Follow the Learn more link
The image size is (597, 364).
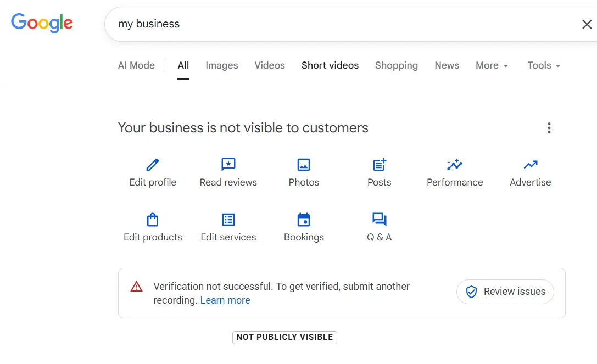tap(225, 300)
